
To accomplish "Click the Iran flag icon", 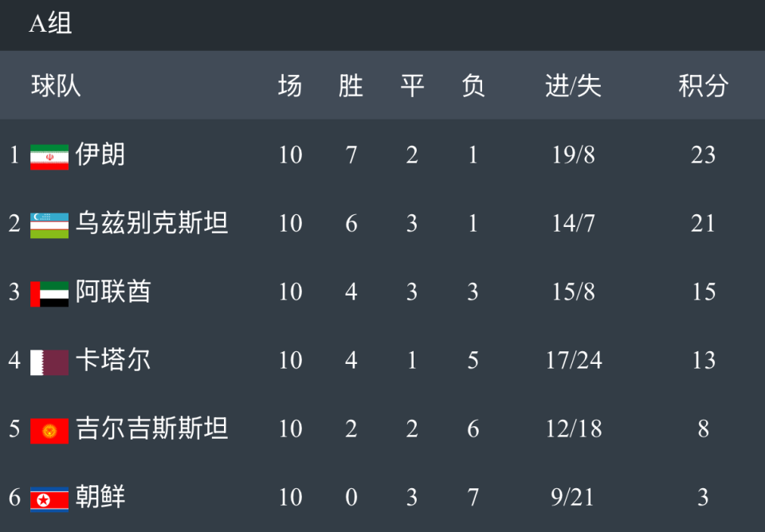I will point(49,157).
